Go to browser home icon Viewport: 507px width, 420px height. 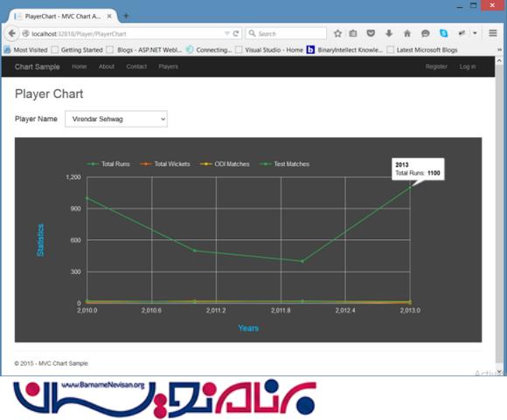pos(407,33)
